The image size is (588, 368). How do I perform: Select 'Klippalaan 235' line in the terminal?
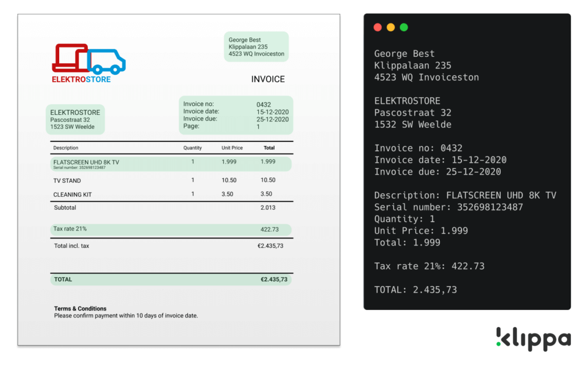(412, 66)
